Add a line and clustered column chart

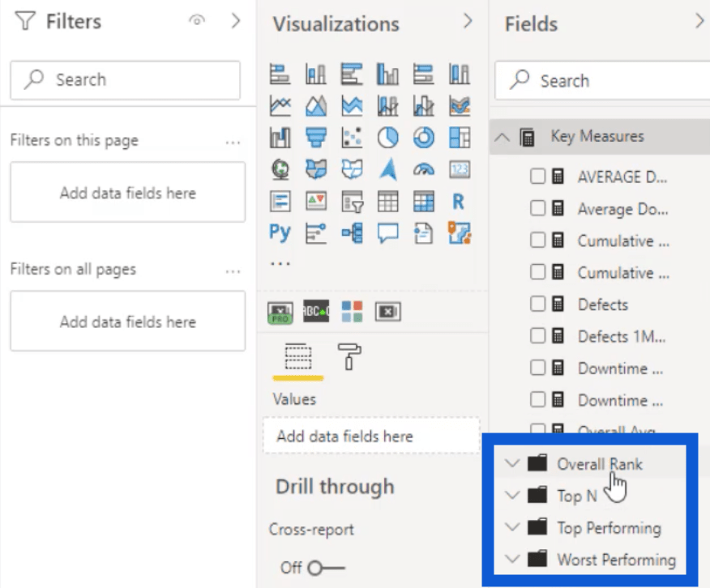423,106
